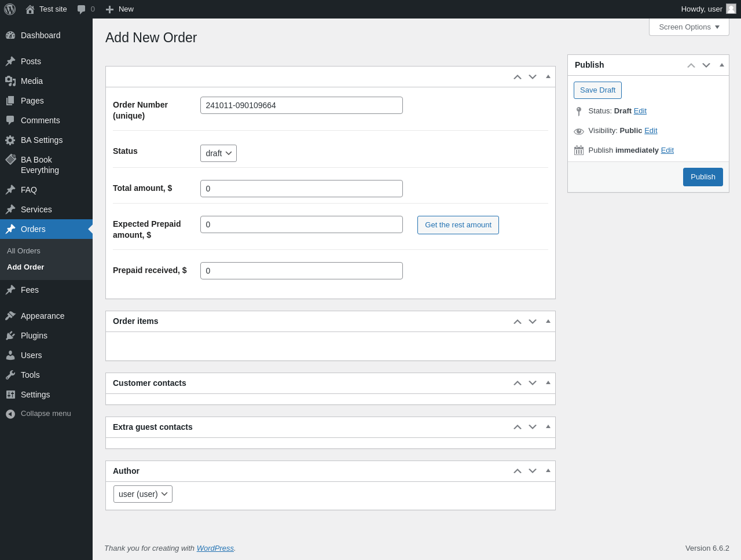The width and height of the screenshot is (741, 560).
Task: Click the Collapse menu arrow icon
Action: (x=10, y=414)
